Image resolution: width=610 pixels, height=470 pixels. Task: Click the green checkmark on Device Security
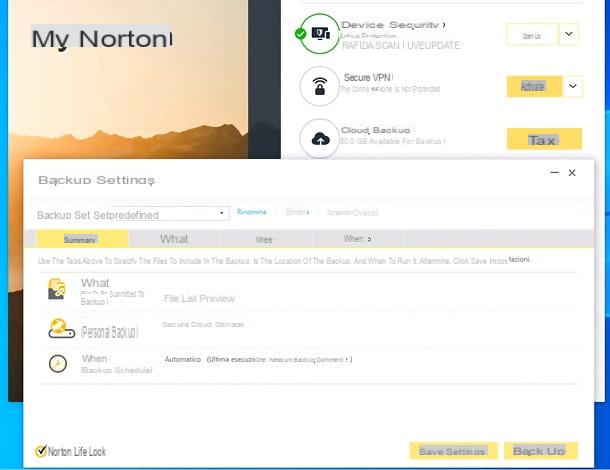coord(300,34)
